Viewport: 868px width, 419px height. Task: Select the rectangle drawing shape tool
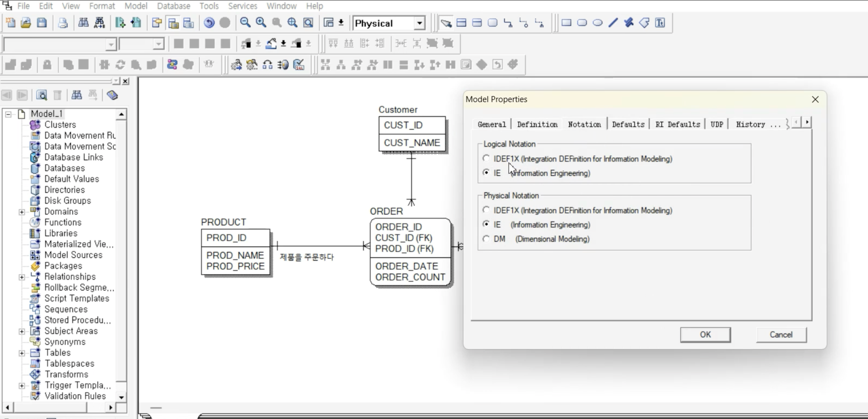pyautogui.click(x=566, y=23)
